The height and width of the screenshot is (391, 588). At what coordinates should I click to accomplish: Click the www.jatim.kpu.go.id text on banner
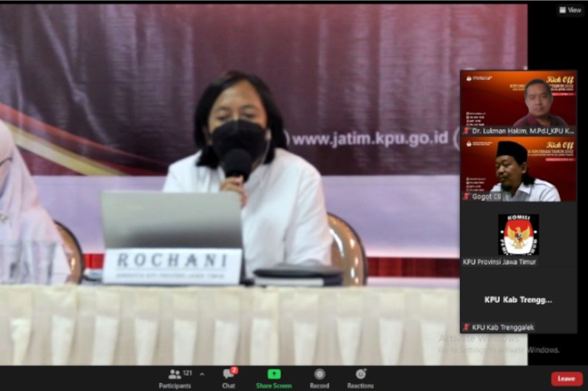coord(370,138)
